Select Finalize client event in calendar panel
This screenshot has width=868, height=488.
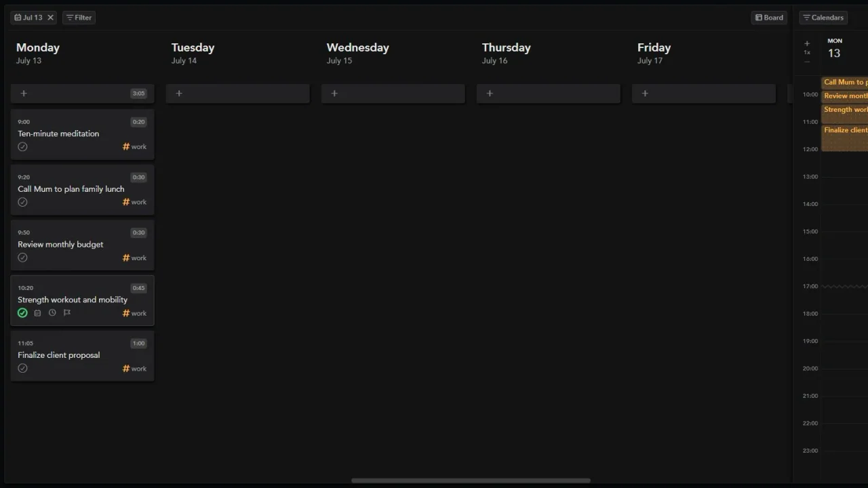coord(844,138)
